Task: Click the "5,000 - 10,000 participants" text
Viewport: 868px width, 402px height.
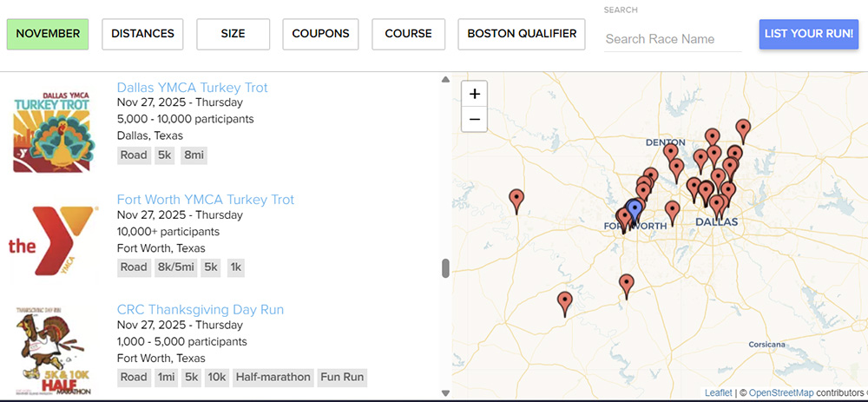Action: coord(186,119)
